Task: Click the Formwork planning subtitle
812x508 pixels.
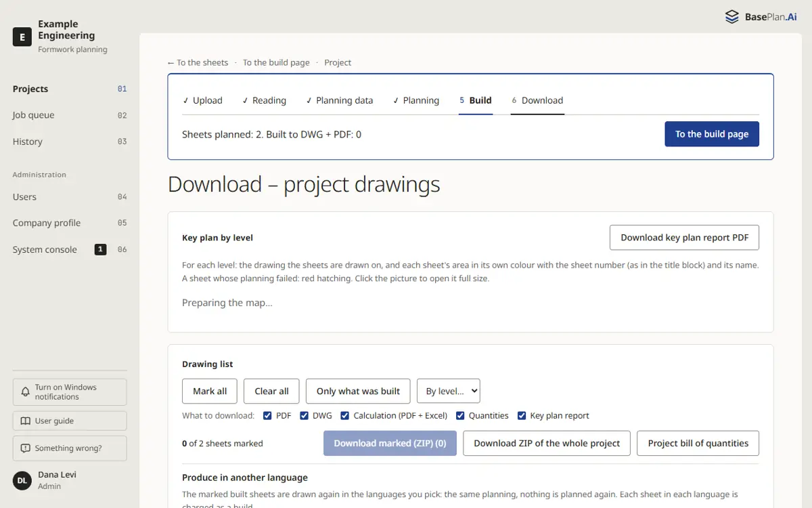Action: point(72,49)
